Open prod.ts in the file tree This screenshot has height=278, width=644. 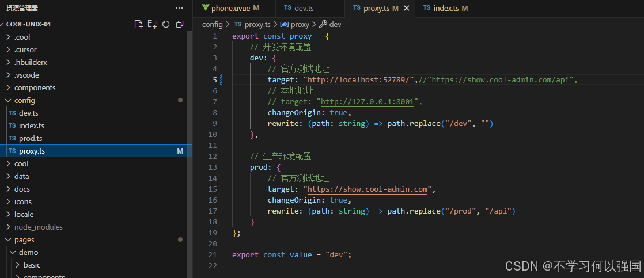(96, 138)
